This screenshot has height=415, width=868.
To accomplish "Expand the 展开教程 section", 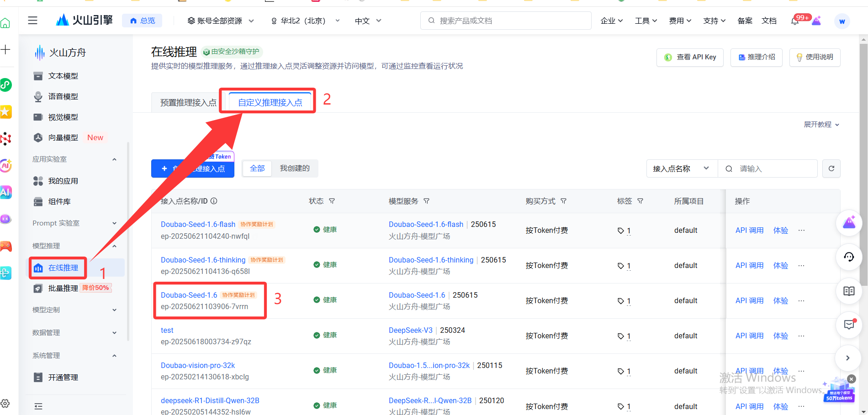I will pyautogui.click(x=821, y=125).
